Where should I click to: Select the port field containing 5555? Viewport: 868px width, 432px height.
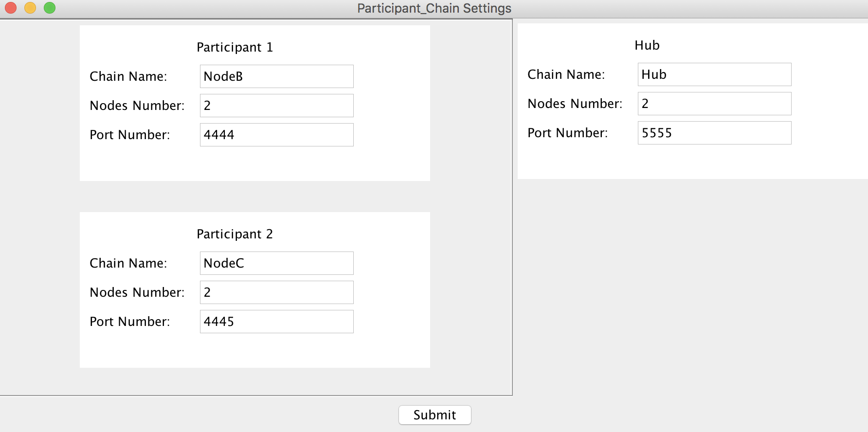[714, 133]
